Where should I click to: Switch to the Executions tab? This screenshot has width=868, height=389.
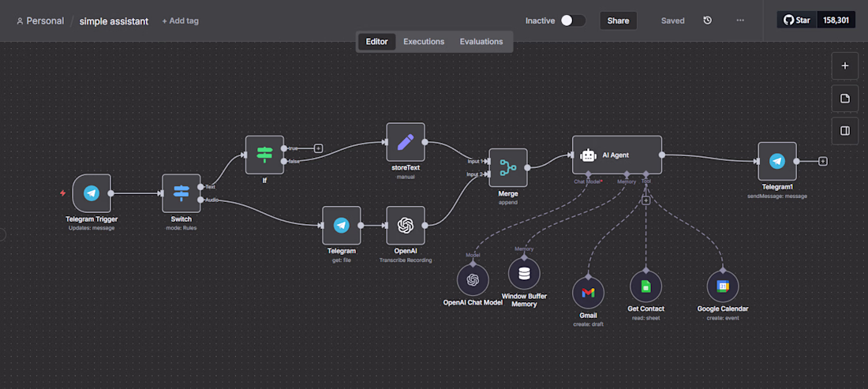424,42
